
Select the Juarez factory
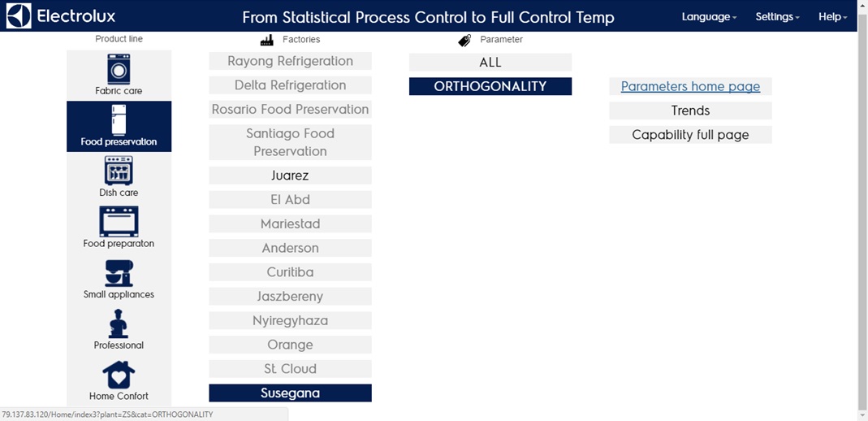pos(290,176)
